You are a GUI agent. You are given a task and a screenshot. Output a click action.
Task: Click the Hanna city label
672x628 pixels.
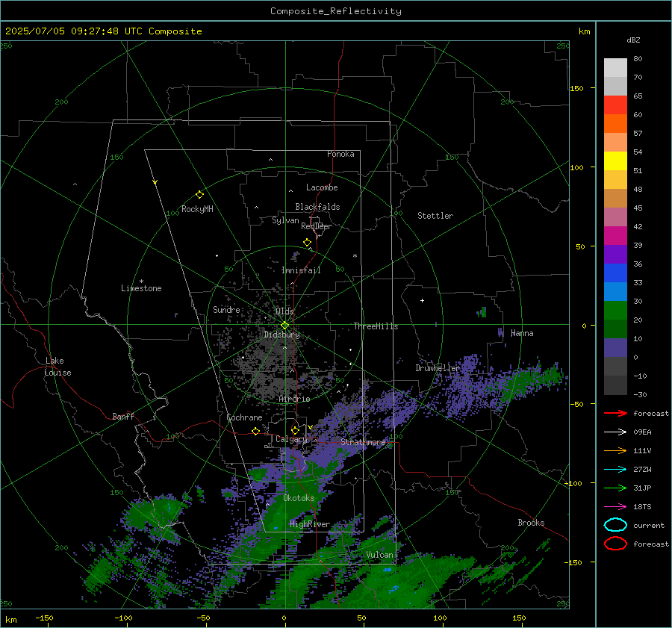pos(522,333)
